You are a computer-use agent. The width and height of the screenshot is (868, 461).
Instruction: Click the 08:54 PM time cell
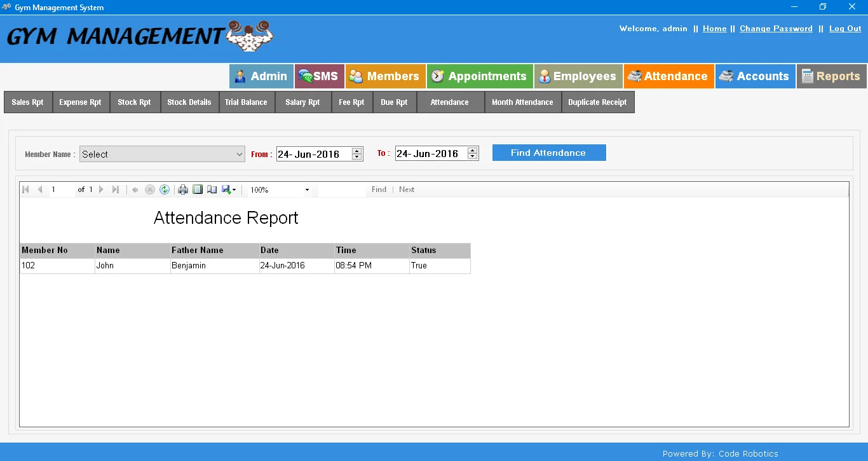pos(372,266)
